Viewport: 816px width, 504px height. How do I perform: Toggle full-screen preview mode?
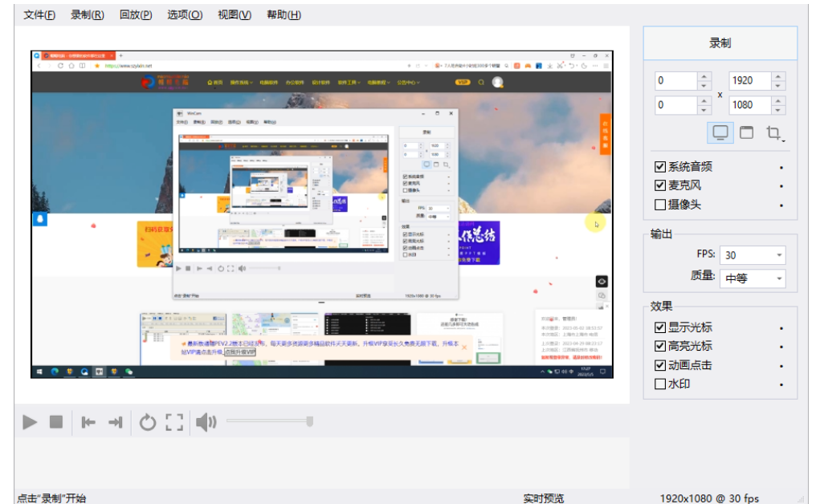click(175, 422)
